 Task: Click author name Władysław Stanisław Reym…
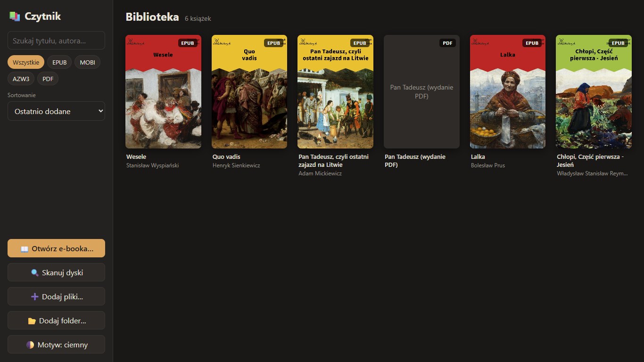(x=592, y=173)
